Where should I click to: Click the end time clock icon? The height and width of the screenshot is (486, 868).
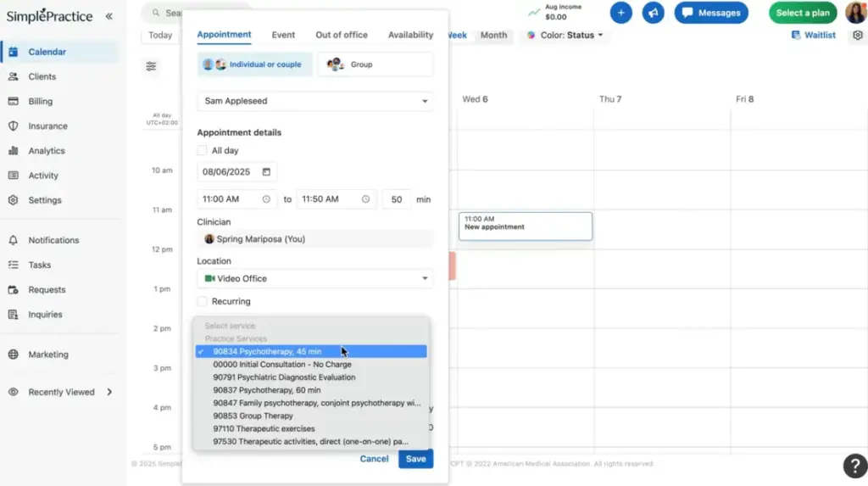(365, 199)
